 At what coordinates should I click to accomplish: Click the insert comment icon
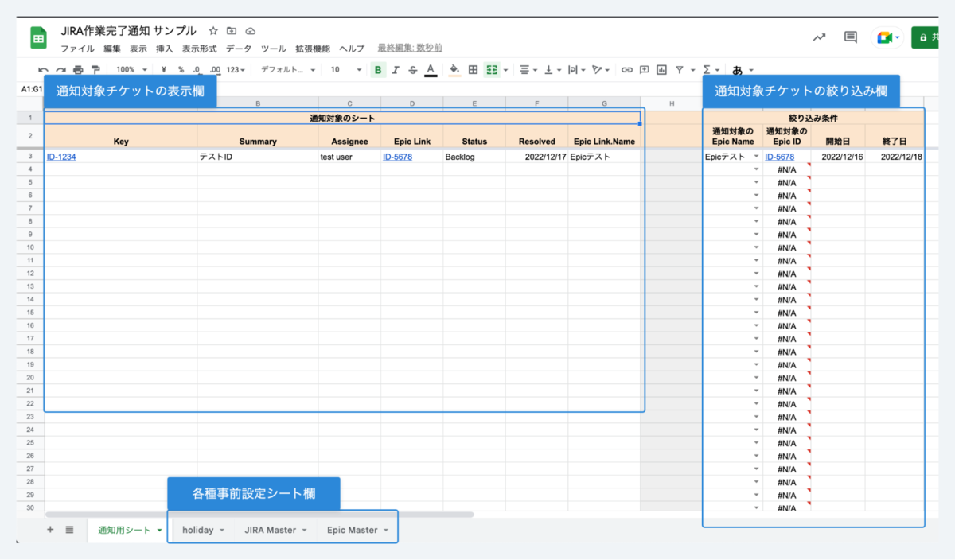click(x=645, y=70)
